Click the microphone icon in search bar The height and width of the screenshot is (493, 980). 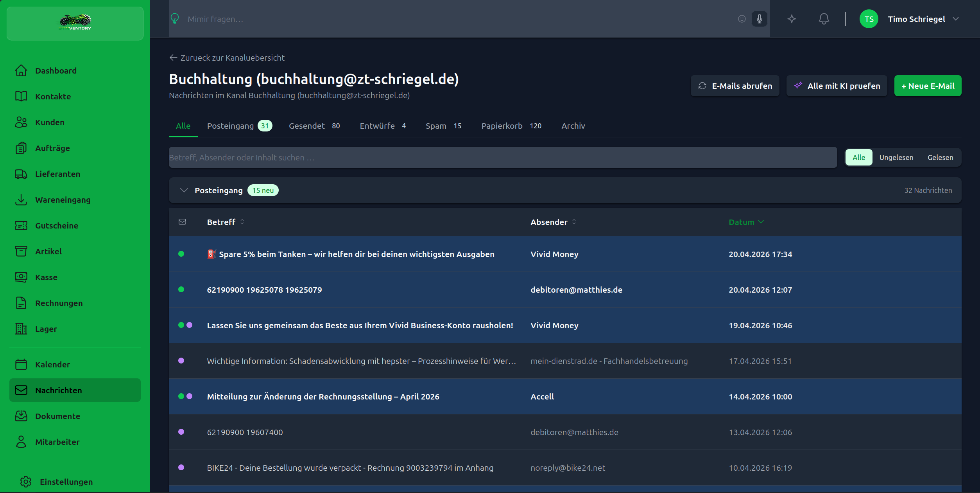(759, 19)
